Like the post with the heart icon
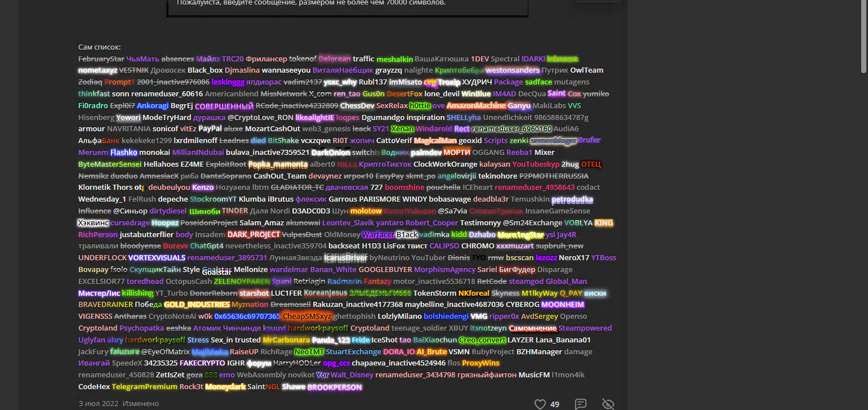 click(x=540, y=404)
